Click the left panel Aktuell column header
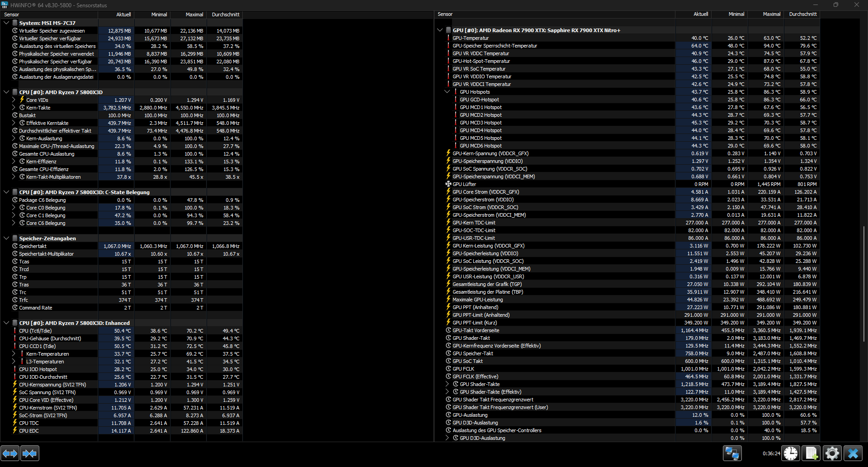 [116, 14]
